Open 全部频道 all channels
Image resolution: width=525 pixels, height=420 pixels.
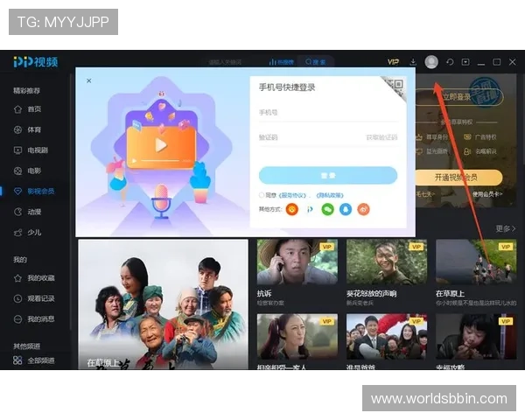(34, 360)
